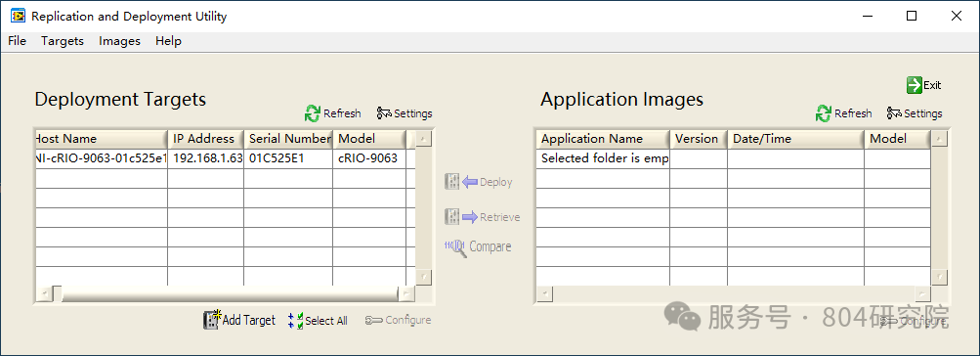
Task: Click Model header in Application Images
Action: [898, 139]
